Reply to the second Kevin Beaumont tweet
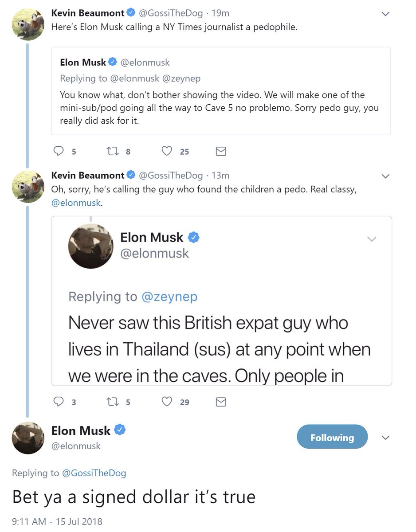 click(x=59, y=402)
